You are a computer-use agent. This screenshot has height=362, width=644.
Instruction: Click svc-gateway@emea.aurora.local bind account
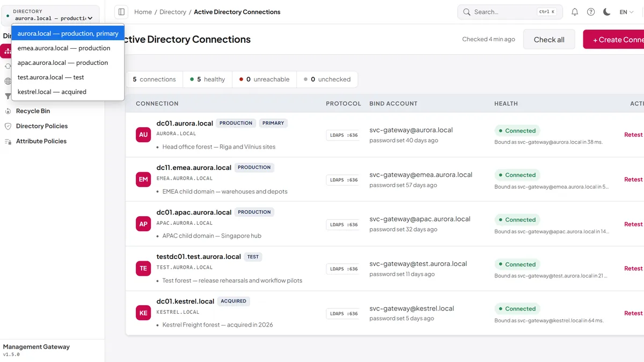[x=421, y=175]
